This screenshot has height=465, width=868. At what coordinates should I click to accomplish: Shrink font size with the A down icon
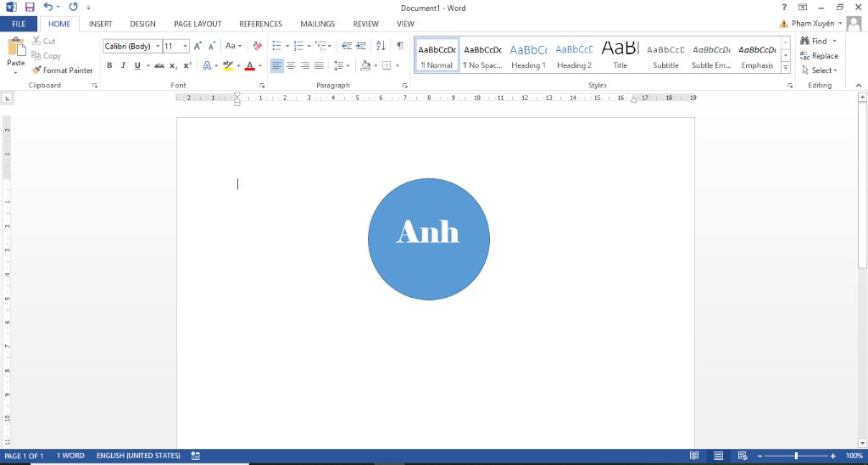(x=211, y=46)
